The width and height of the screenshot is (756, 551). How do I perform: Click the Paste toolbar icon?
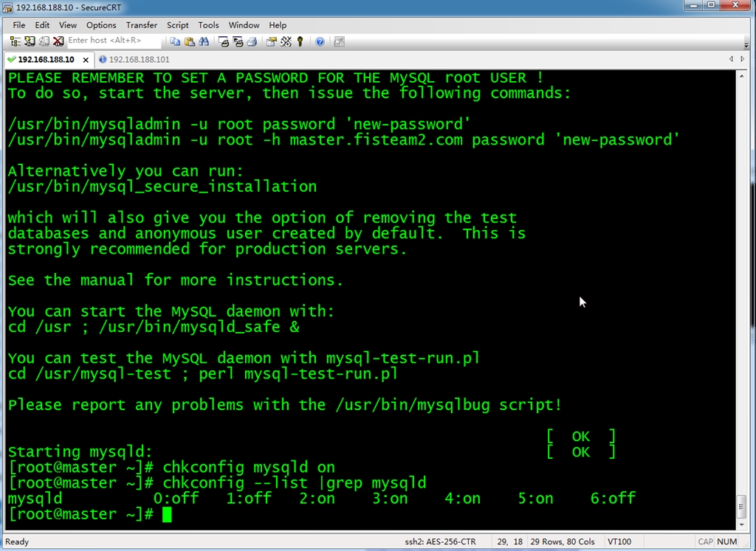[190, 41]
